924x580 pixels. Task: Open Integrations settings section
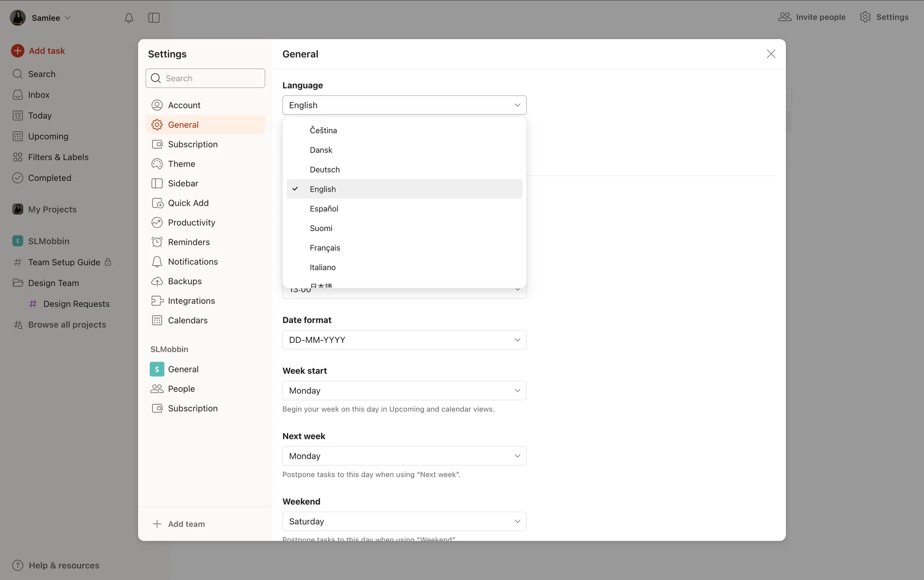[191, 301]
